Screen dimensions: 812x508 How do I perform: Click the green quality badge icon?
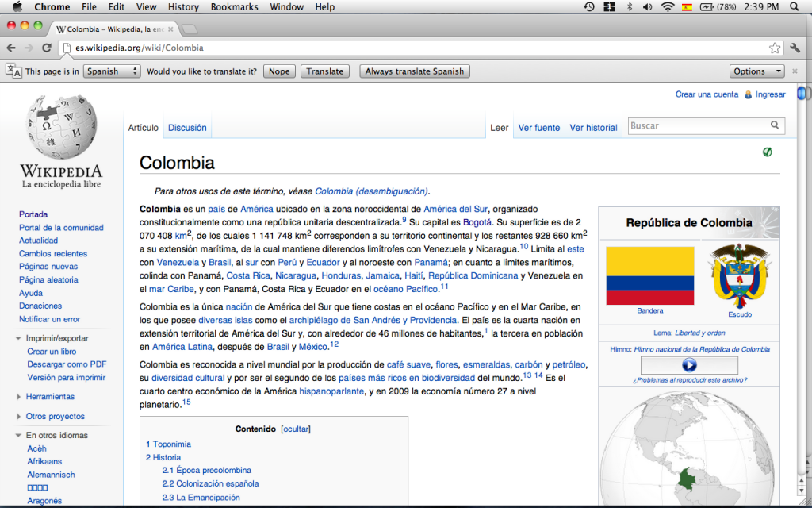tap(768, 152)
